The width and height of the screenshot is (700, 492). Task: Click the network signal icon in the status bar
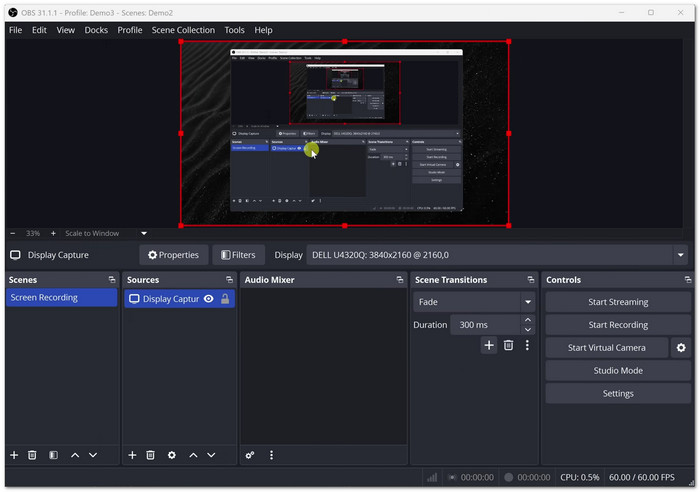(432, 477)
